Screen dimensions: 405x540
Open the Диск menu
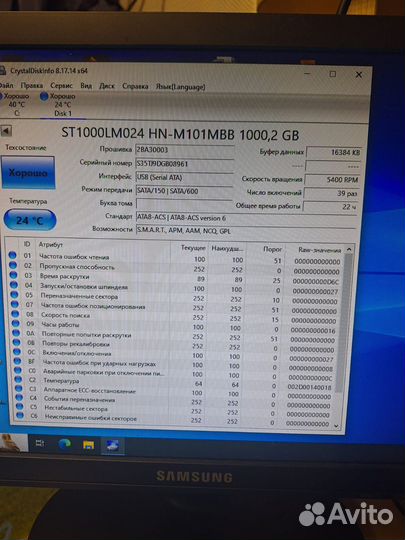coord(107,86)
